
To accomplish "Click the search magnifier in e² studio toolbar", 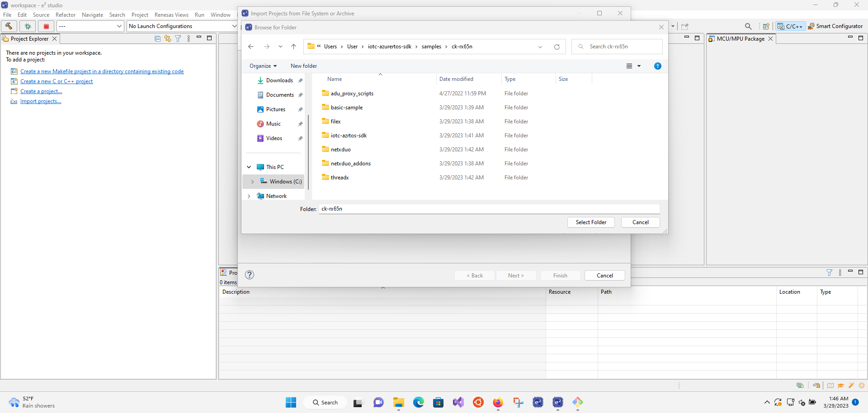I will click(748, 26).
